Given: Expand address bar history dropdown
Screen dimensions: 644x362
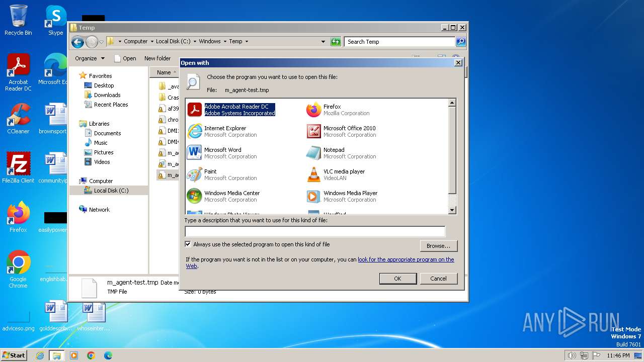Looking at the screenshot, I should (323, 42).
